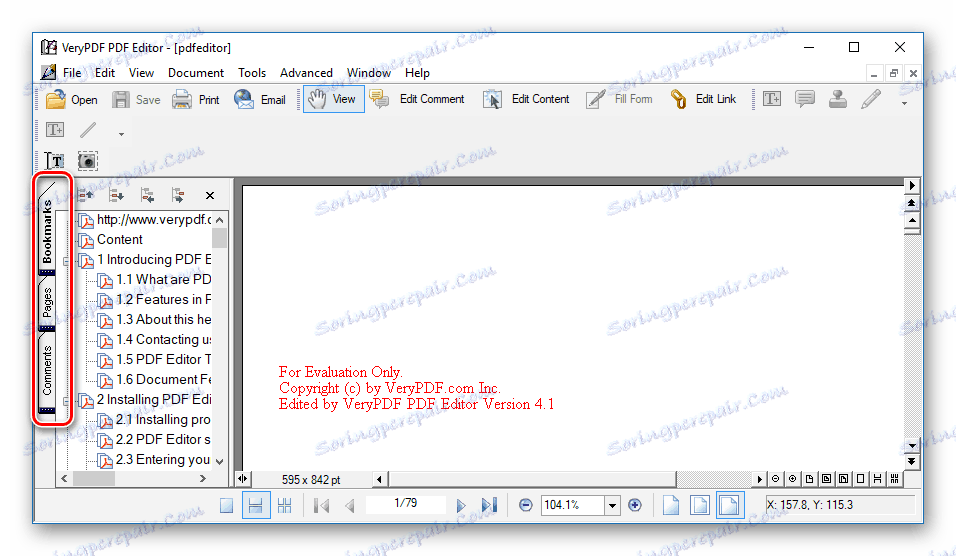The height and width of the screenshot is (556, 956).
Task: Switch to the Pages side tab
Action: click(47, 302)
